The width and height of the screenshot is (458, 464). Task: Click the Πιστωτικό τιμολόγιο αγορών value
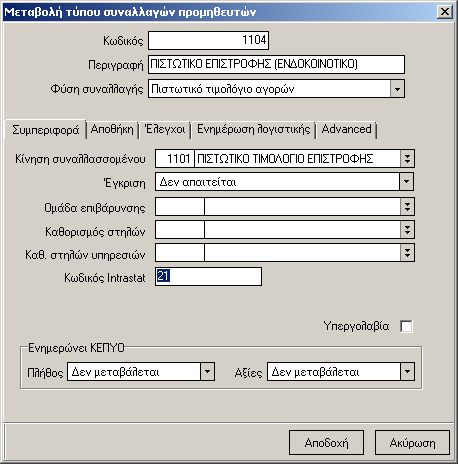(223, 89)
